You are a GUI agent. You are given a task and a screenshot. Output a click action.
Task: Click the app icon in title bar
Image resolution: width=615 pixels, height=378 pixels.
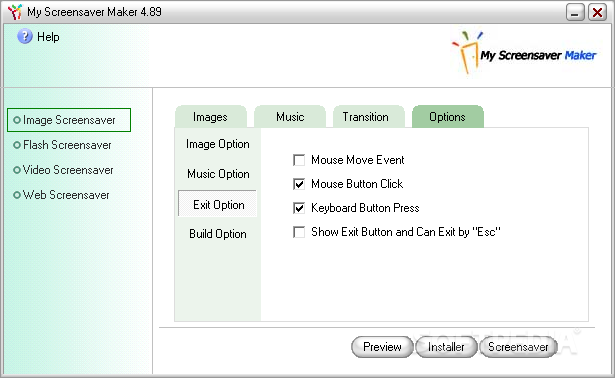(x=15, y=12)
